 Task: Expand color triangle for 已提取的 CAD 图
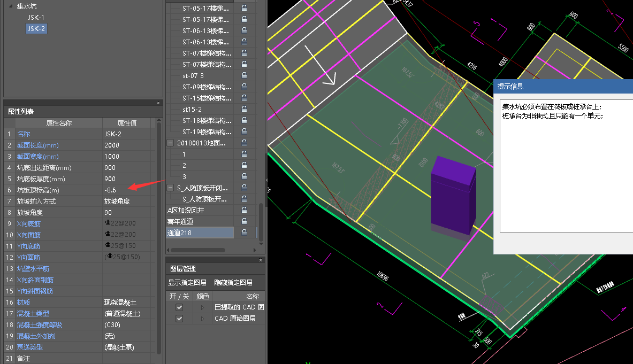click(x=202, y=307)
